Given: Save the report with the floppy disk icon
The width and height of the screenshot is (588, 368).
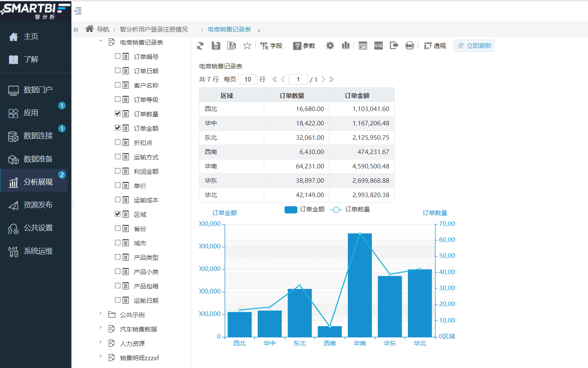Looking at the screenshot, I should [216, 46].
